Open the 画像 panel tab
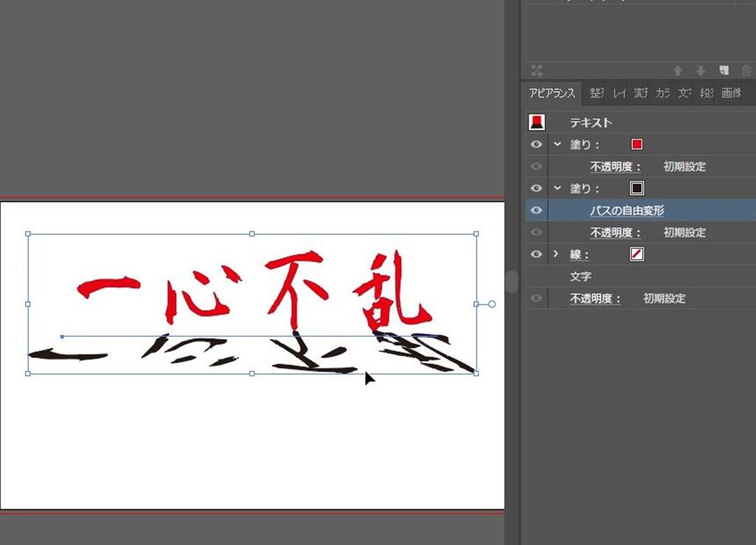 click(x=731, y=94)
